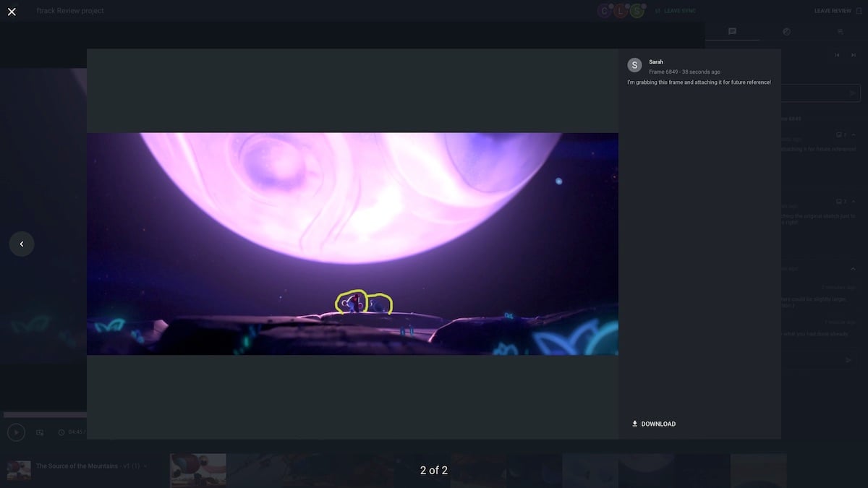Open the middle circular-icon tab in the sidebar
The image size is (868, 488).
(786, 31)
